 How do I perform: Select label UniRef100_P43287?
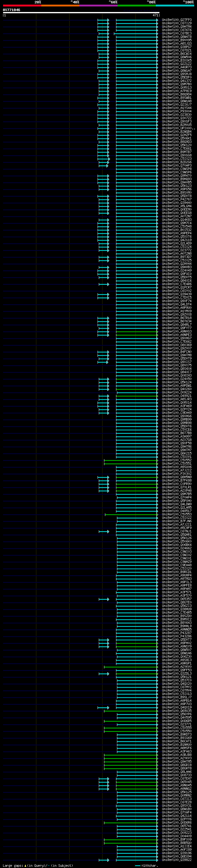176,633
